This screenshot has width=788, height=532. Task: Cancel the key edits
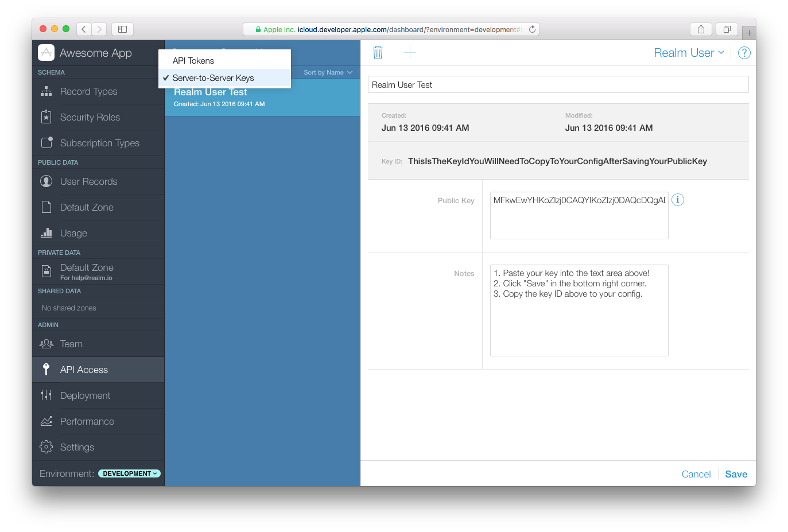click(696, 474)
